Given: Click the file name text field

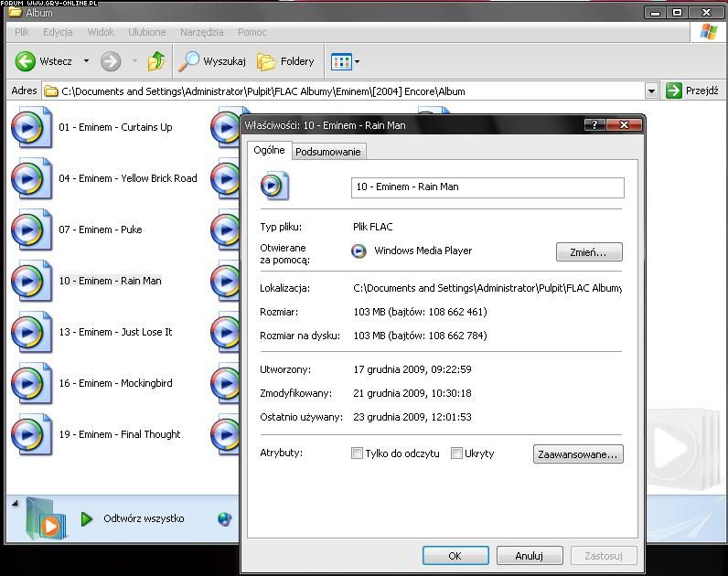Looking at the screenshot, I should pos(487,187).
